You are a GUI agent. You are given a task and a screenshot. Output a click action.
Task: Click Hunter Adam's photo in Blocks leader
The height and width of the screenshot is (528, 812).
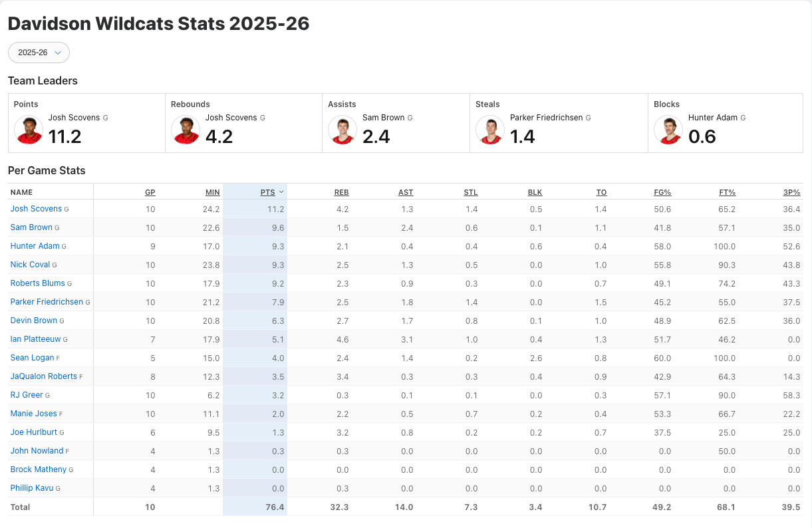pyautogui.click(x=668, y=130)
